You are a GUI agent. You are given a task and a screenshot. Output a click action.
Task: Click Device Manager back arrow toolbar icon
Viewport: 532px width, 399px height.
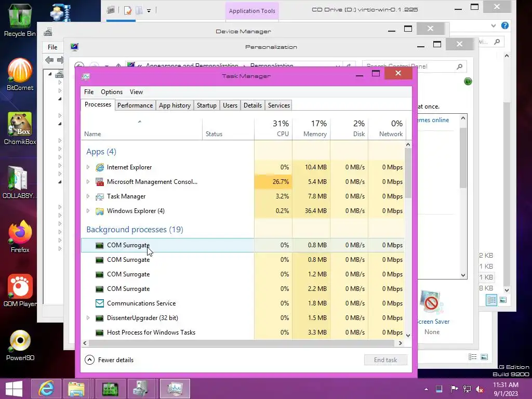(49, 60)
